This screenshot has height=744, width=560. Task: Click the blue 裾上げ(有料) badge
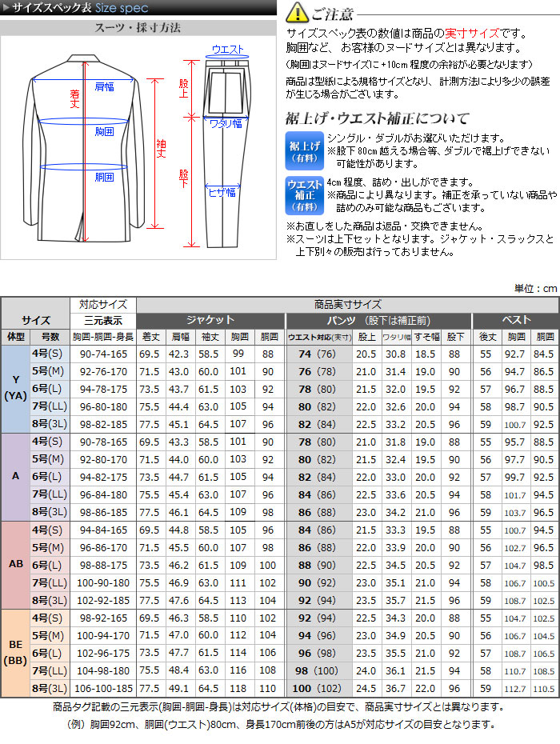coord(304,150)
